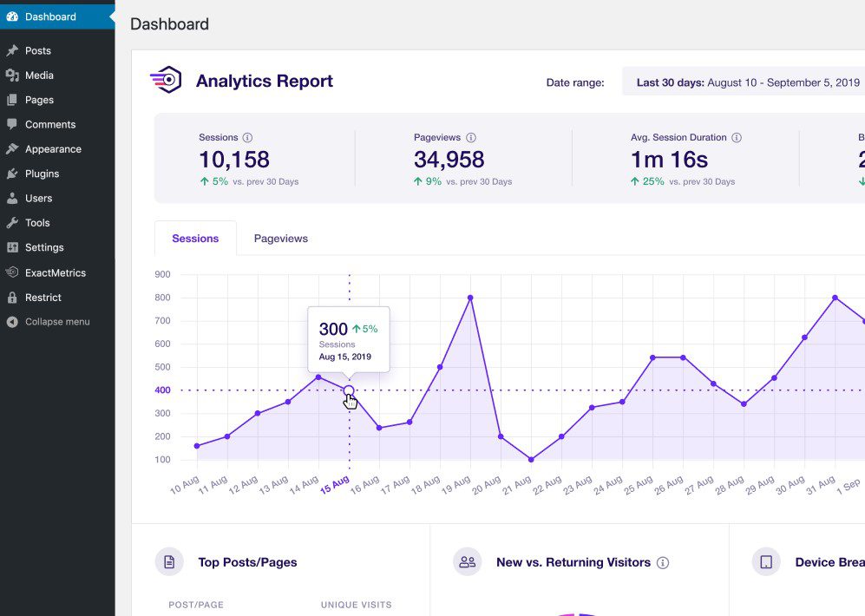Click the New vs. Returning Visitors panel icon
Screen dimensions: 865x616
click(467, 562)
